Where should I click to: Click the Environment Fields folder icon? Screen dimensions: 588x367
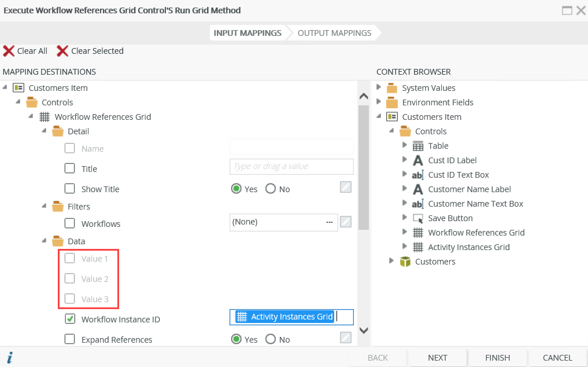click(x=393, y=102)
